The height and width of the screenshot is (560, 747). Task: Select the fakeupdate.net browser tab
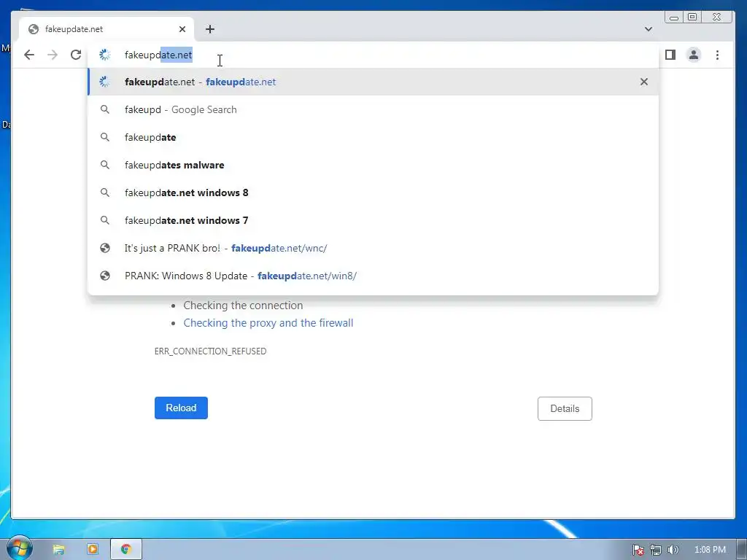coord(107,29)
